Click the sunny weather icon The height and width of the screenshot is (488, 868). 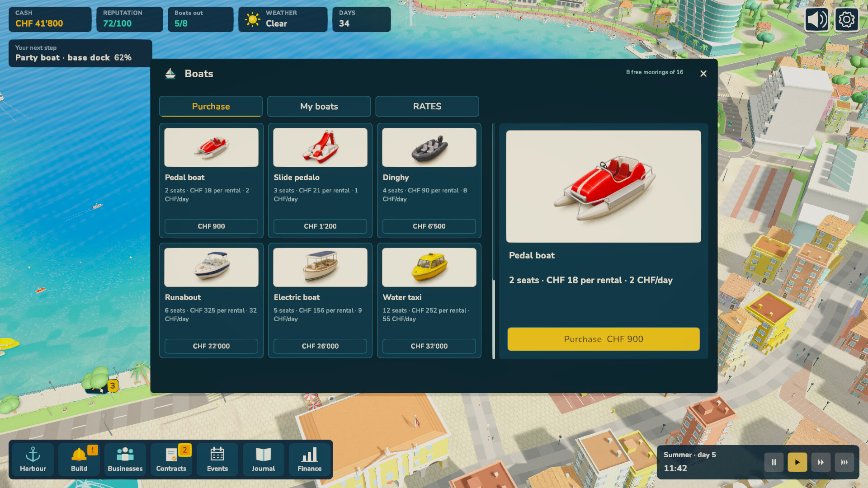(x=253, y=19)
